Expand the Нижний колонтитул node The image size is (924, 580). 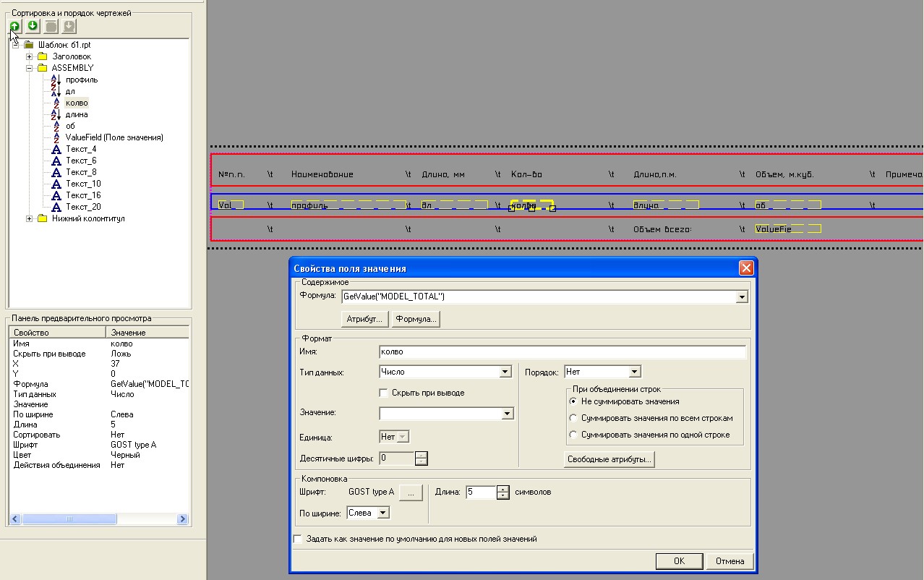(x=30, y=218)
